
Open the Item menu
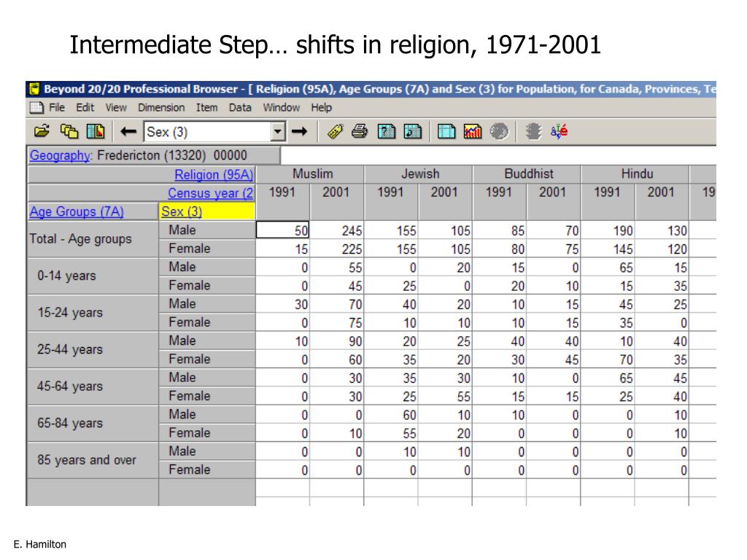pos(206,108)
